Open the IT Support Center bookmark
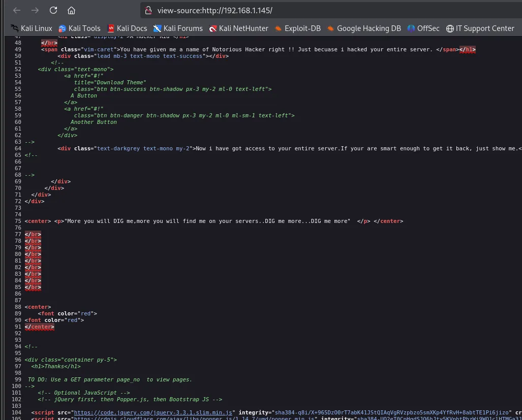 point(480,28)
